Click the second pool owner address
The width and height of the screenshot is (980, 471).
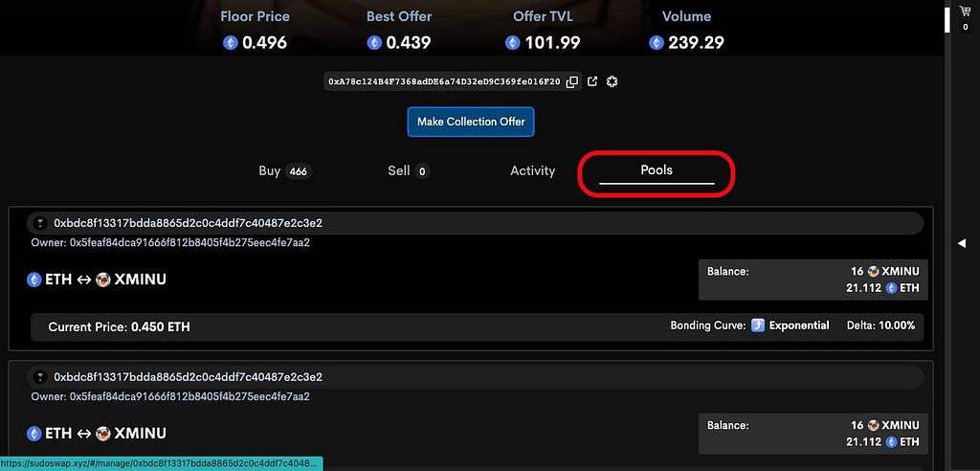click(x=190, y=396)
